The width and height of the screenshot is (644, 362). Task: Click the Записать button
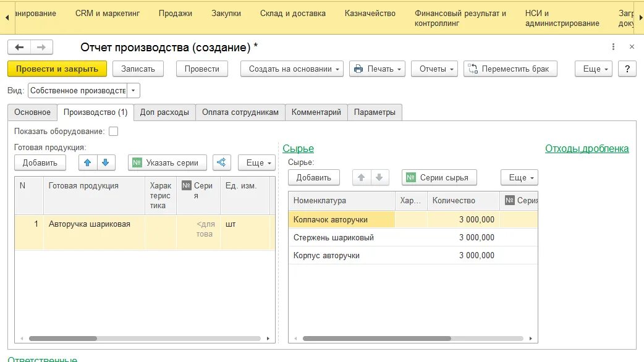tap(138, 69)
